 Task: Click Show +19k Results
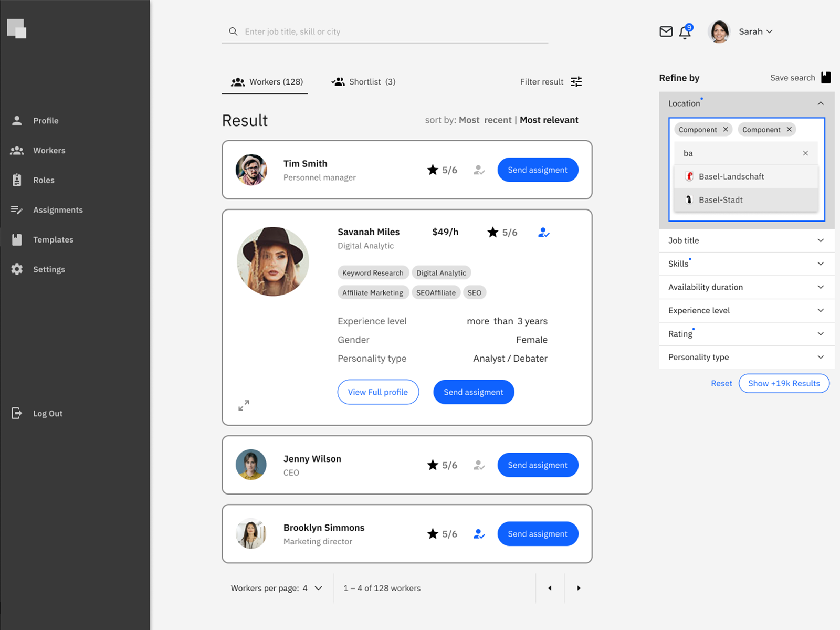coord(784,383)
